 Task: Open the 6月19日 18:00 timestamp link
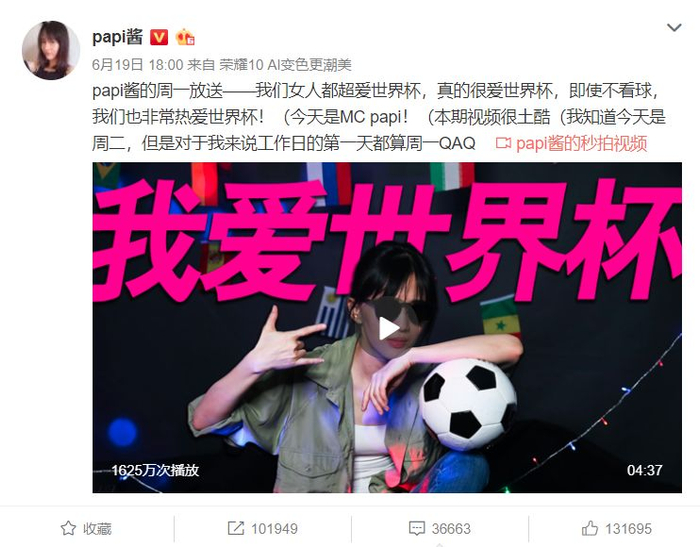tap(138, 65)
